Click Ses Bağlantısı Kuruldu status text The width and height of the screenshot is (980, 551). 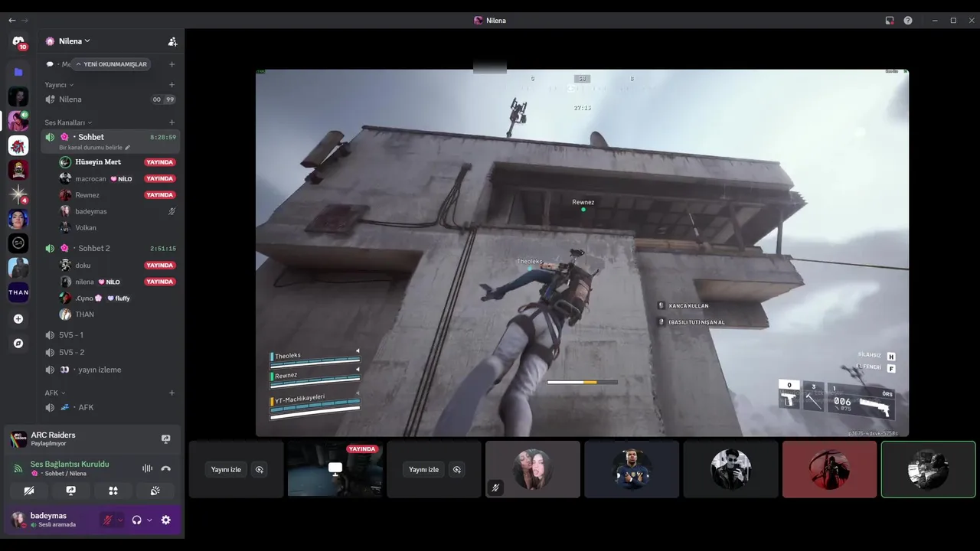click(70, 464)
